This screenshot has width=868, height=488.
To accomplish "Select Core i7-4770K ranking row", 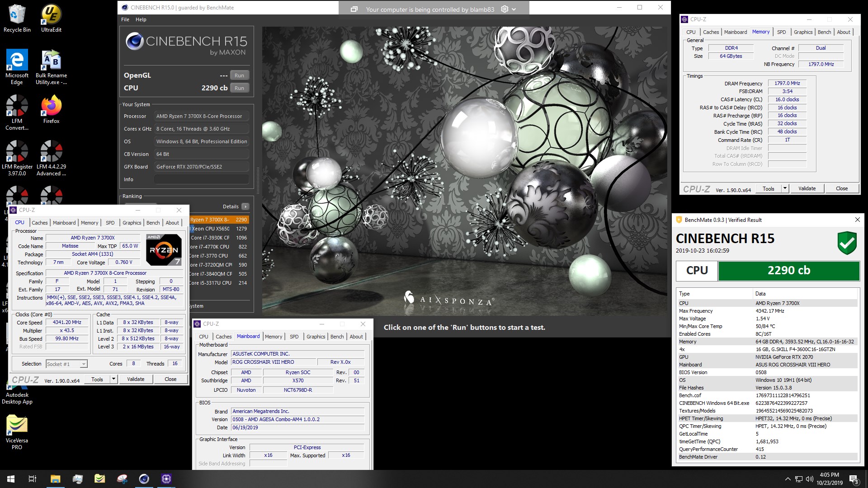I will (219, 247).
